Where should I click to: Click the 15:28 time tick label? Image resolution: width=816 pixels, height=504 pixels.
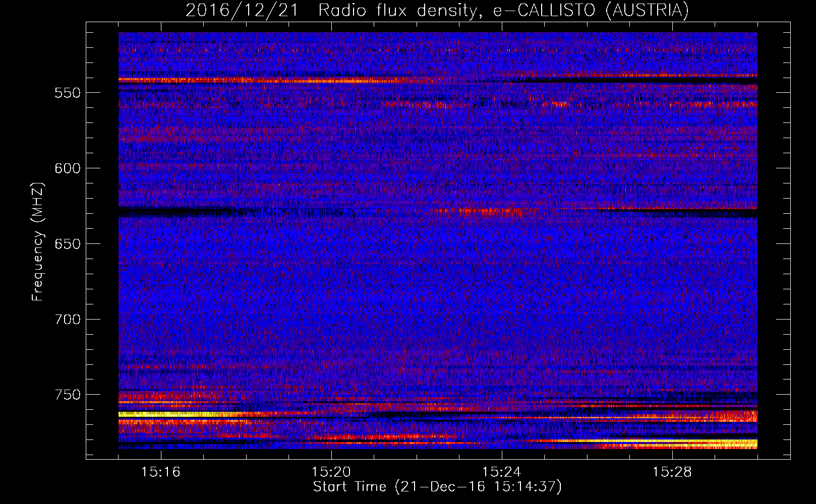672,472
